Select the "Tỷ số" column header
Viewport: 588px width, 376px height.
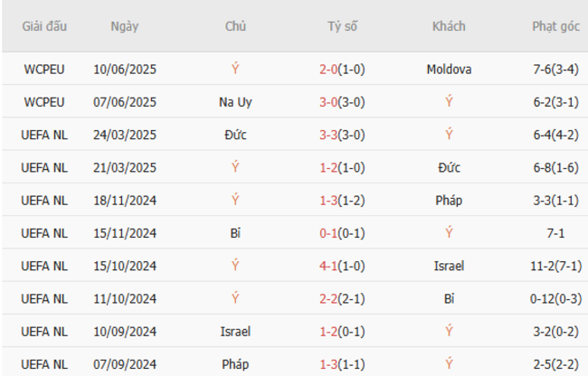(x=342, y=26)
